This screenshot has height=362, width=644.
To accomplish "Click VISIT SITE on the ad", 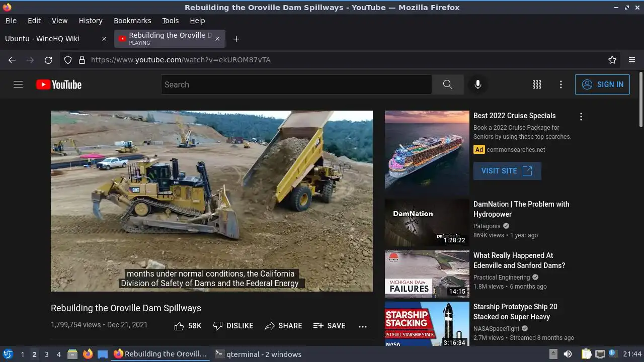I will (507, 171).
